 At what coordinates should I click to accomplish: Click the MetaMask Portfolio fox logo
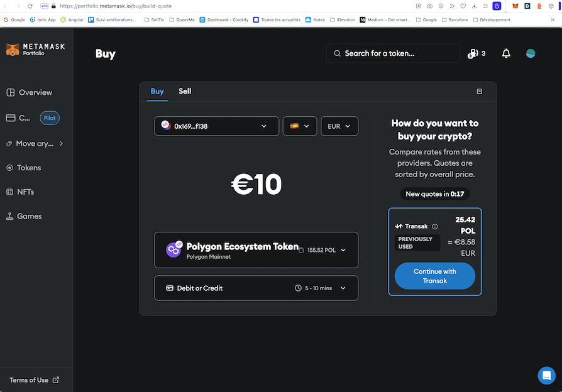point(13,50)
